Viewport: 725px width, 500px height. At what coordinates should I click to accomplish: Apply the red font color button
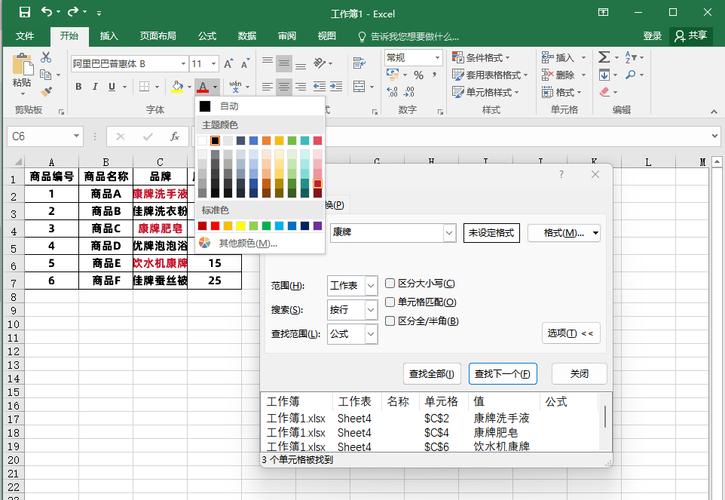point(203,86)
